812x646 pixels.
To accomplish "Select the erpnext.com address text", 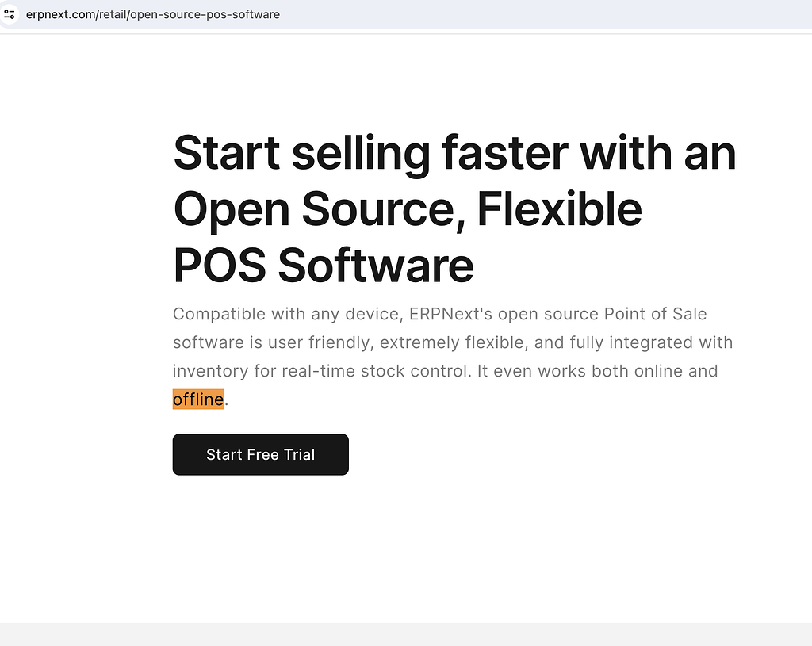I will pos(61,13).
